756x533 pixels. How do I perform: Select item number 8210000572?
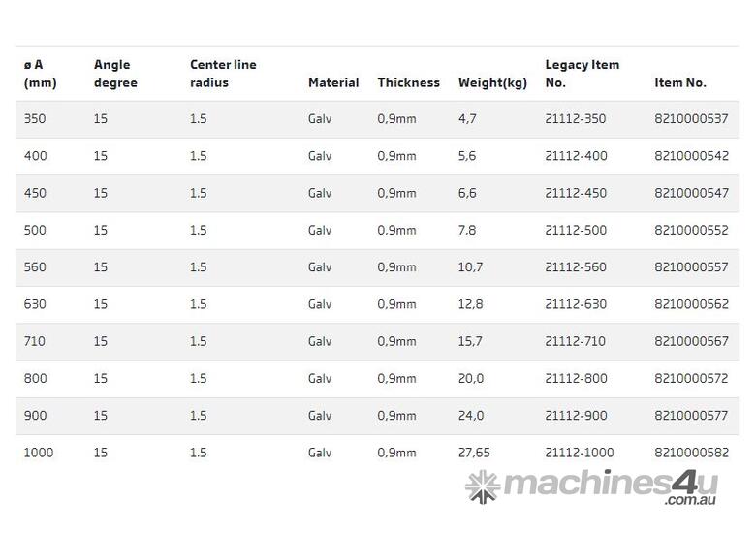(x=691, y=379)
